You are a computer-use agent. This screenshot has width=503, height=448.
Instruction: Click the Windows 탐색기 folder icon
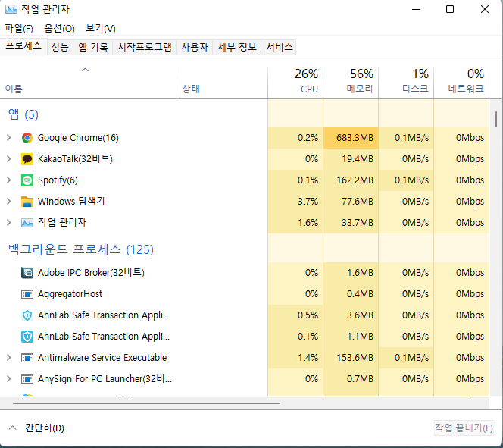[27, 202]
